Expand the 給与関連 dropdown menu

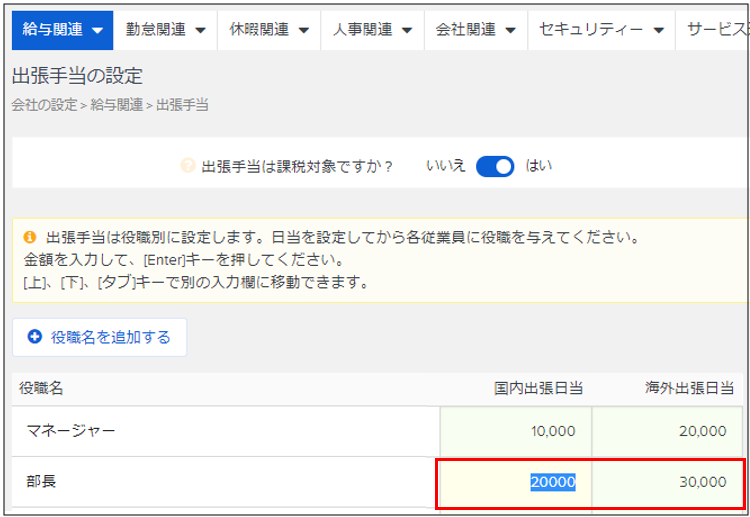pyautogui.click(x=62, y=30)
